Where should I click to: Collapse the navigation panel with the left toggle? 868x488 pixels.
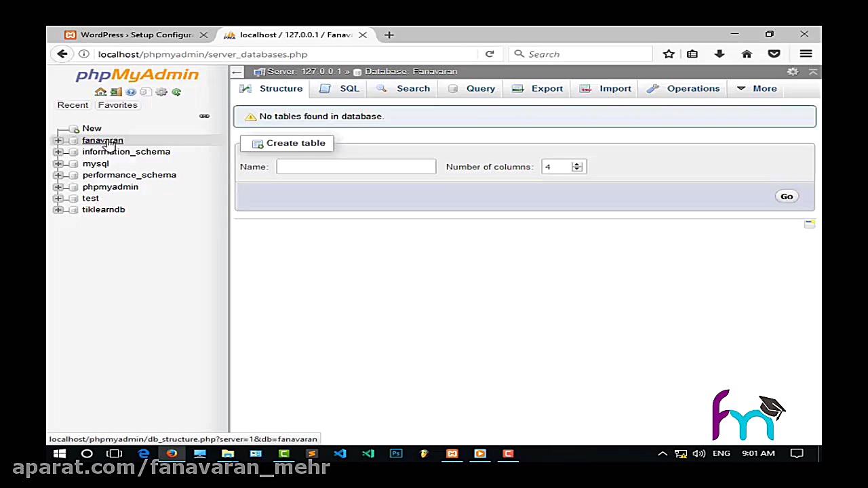pyautogui.click(x=237, y=71)
